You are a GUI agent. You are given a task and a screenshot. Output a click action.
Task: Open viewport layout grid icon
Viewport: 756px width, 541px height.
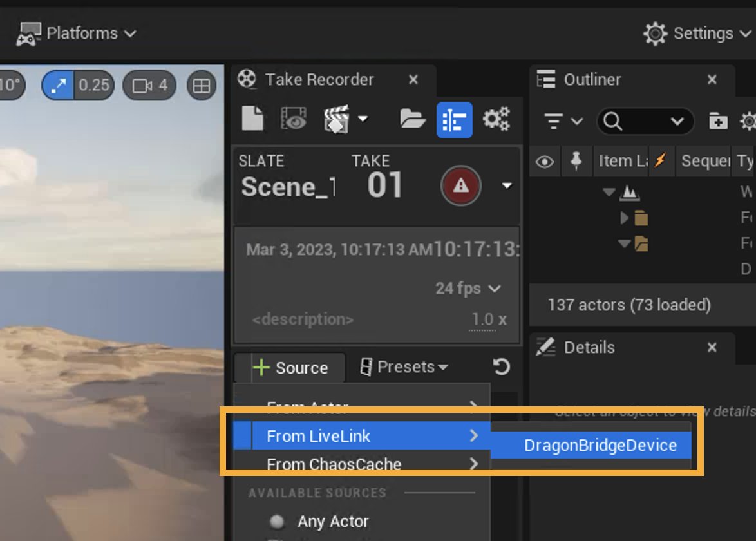201,86
